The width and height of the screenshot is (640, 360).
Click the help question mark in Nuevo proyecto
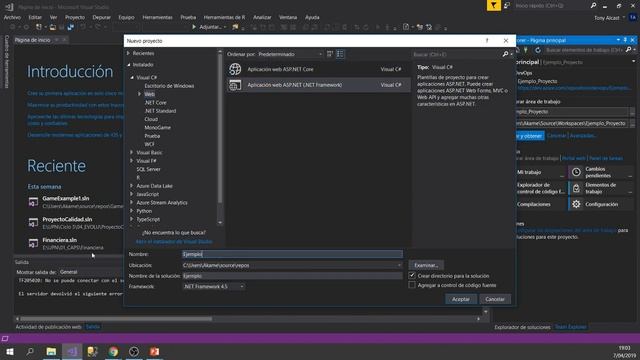(487, 40)
